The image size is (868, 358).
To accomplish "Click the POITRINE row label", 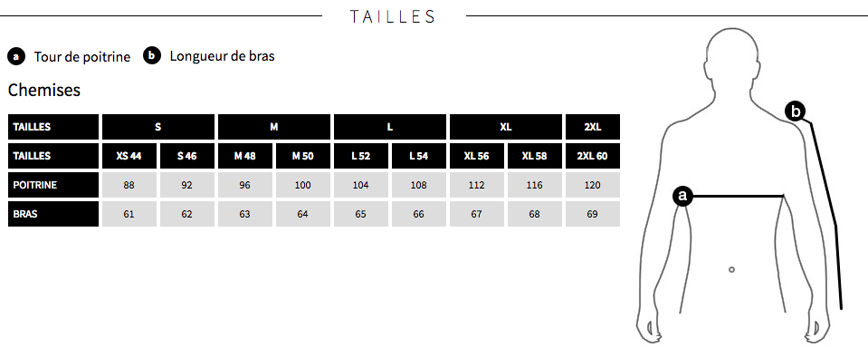I will pyautogui.click(x=53, y=185).
